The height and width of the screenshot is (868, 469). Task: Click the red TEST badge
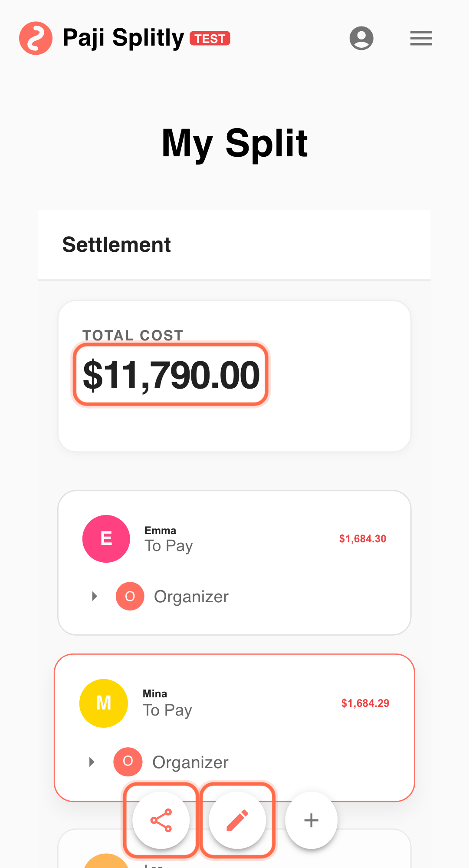[210, 39]
